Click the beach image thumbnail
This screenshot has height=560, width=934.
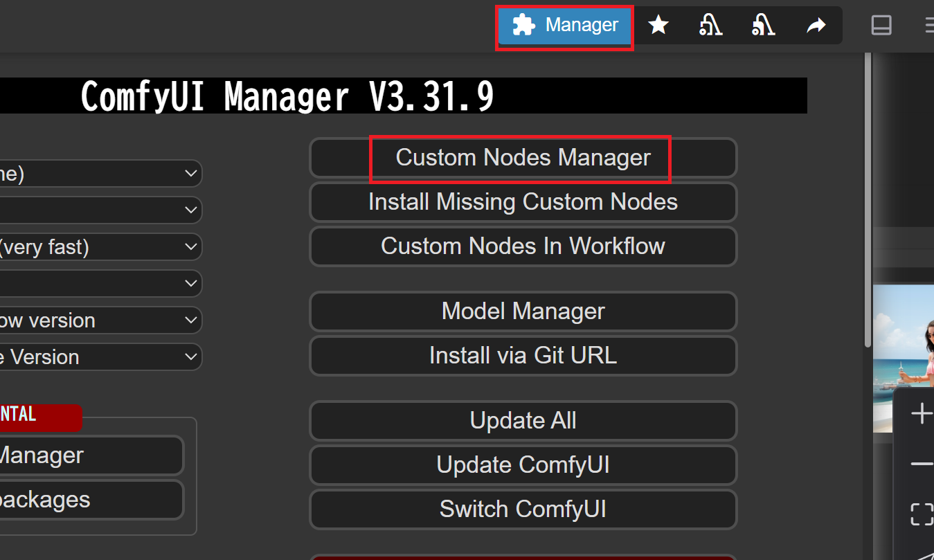click(x=904, y=359)
